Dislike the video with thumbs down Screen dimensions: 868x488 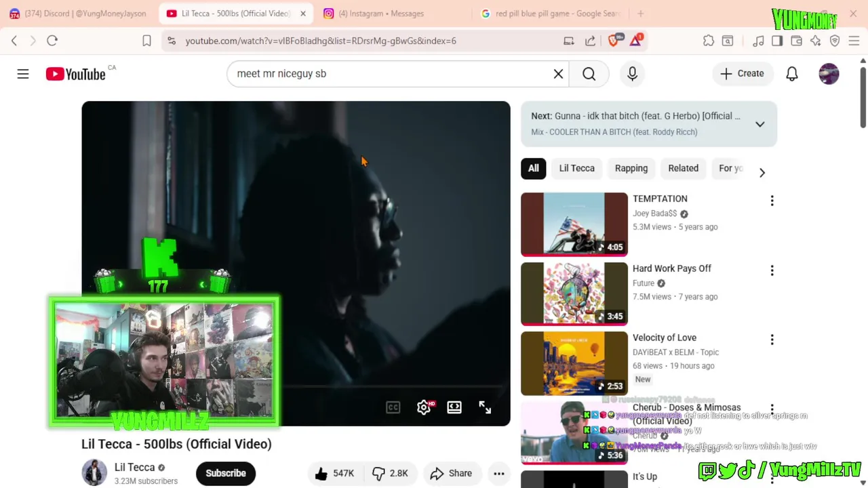coord(390,473)
